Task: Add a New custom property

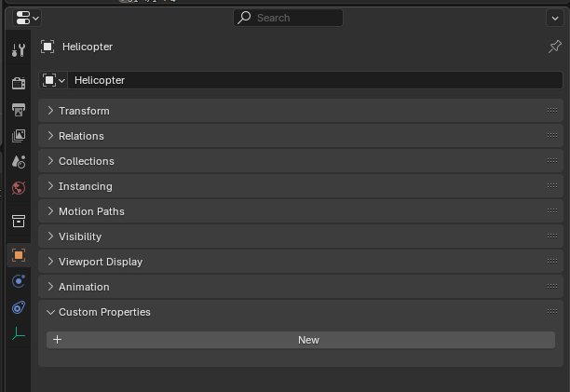Action: tap(301, 340)
